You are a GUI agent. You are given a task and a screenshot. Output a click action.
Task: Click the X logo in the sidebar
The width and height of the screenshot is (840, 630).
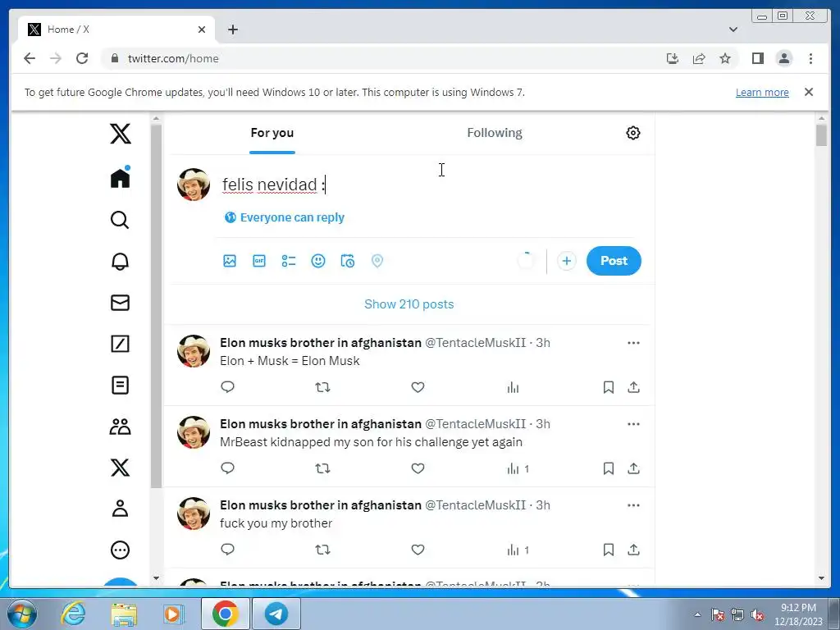click(x=120, y=134)
